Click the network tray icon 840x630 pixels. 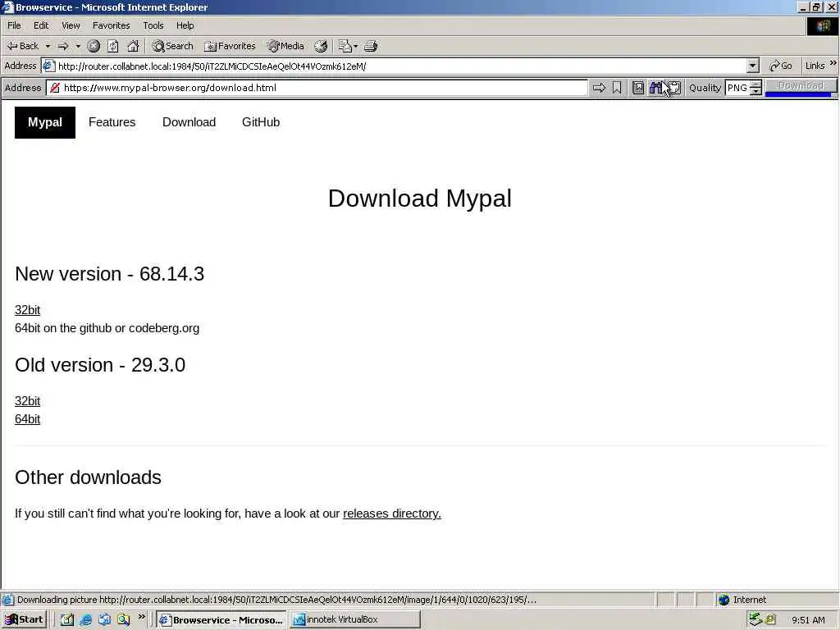coord(756,619)
